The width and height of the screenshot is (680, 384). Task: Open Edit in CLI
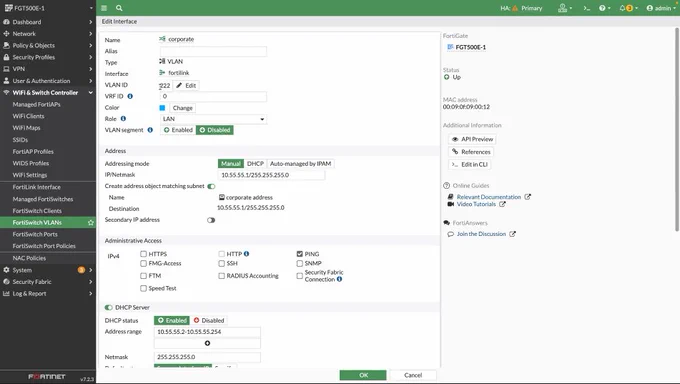pos(470,164)
